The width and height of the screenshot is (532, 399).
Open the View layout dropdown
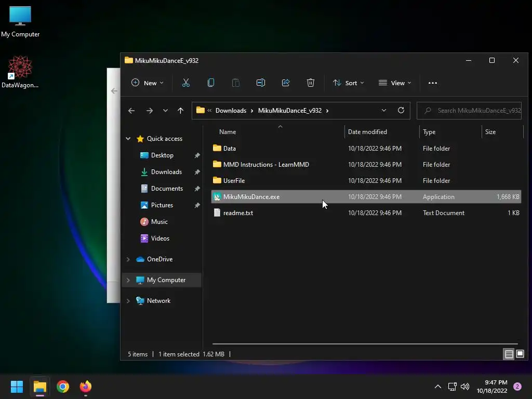pos(395,83)
